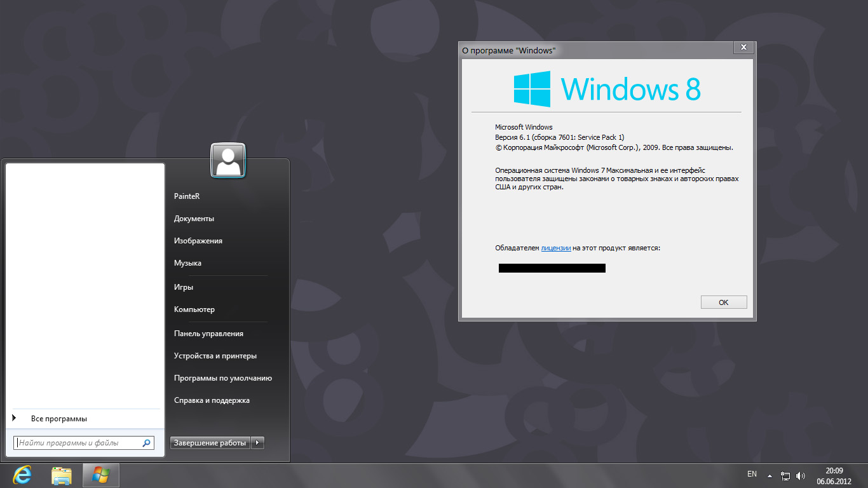Screen dimensions: 868x488
Task: Open Документы from Start menu
Action: tap(194, 219)
